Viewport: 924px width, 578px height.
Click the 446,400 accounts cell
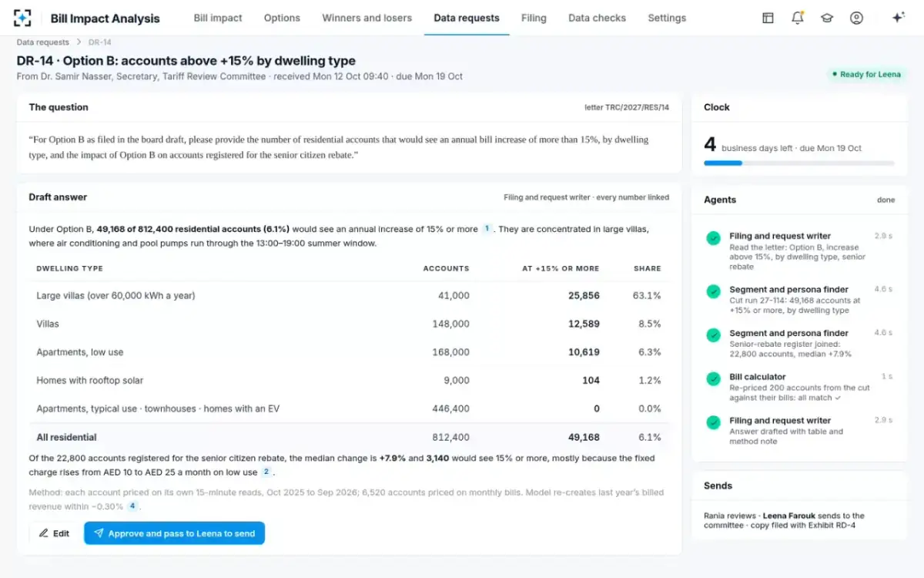point(451,408)
